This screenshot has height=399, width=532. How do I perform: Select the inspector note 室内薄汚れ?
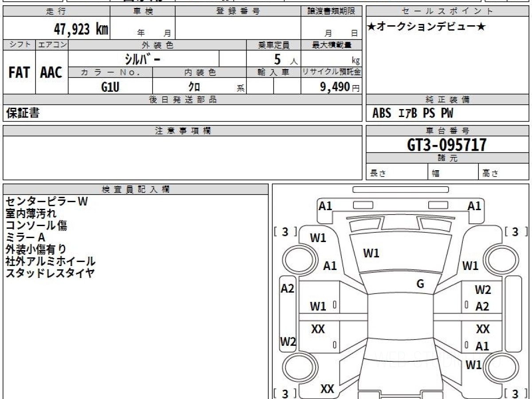(31, 213)
